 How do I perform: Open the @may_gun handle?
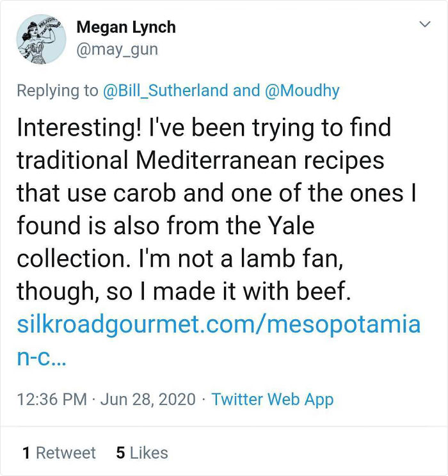[116, 49]
